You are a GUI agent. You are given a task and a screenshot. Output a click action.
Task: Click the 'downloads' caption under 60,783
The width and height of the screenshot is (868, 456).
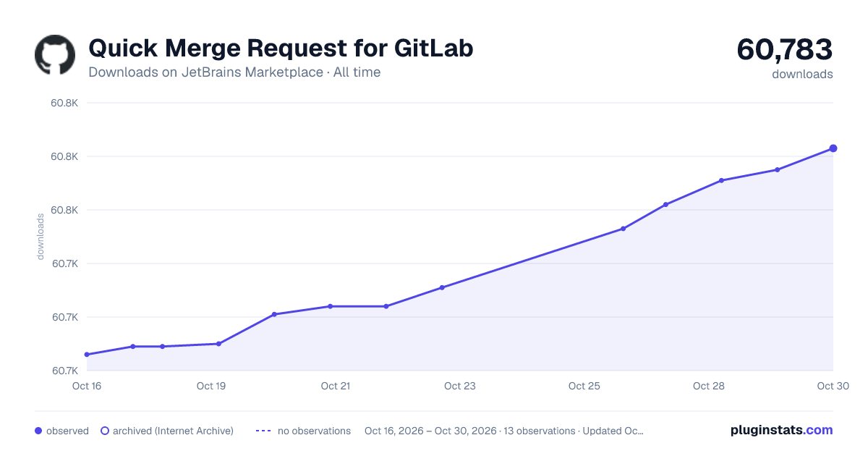[x=802, y=74]
